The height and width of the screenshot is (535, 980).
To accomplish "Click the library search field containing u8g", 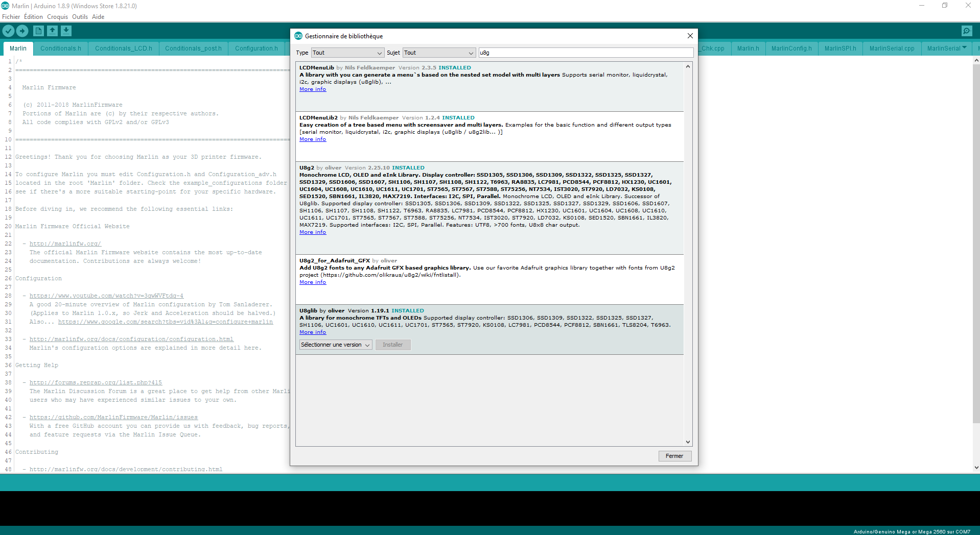I will (586, 53).
